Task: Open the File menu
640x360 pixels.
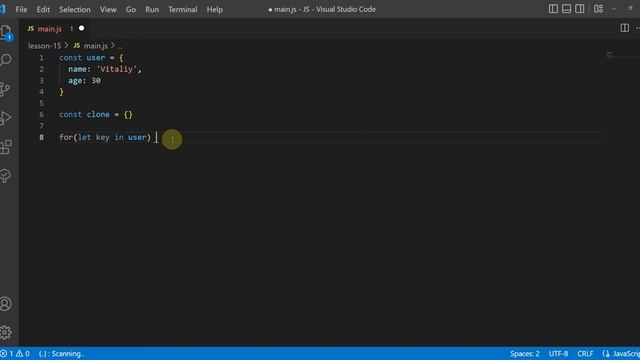Action: pyautogui.click(x=21, y=9)
